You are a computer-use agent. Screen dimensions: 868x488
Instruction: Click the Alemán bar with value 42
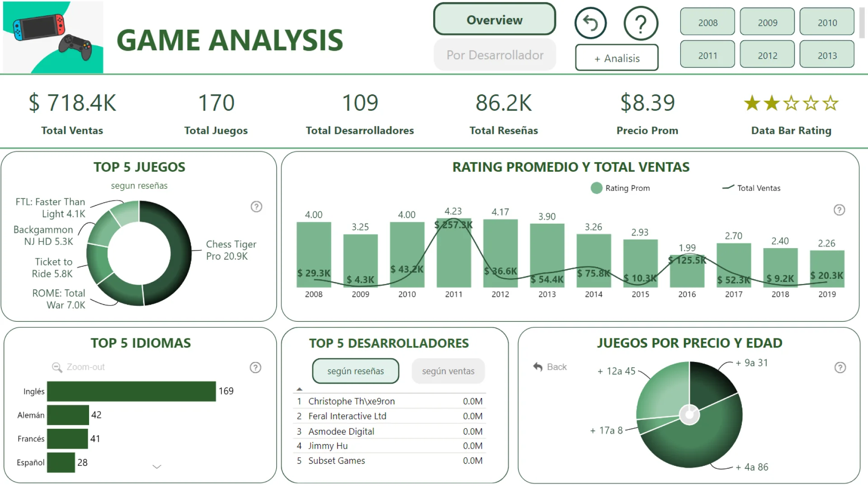pos(68,415)
